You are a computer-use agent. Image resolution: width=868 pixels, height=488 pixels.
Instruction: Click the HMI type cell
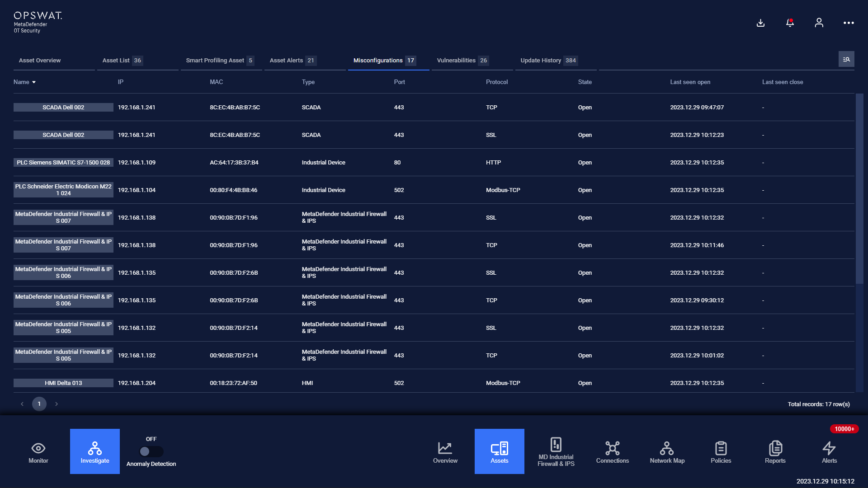pos(307,383)
